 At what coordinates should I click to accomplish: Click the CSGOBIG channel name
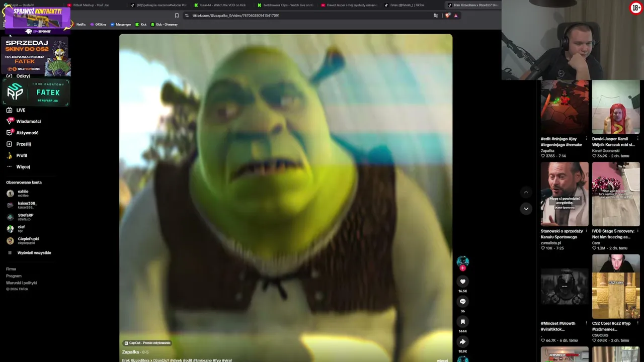[x=600, y=335]
